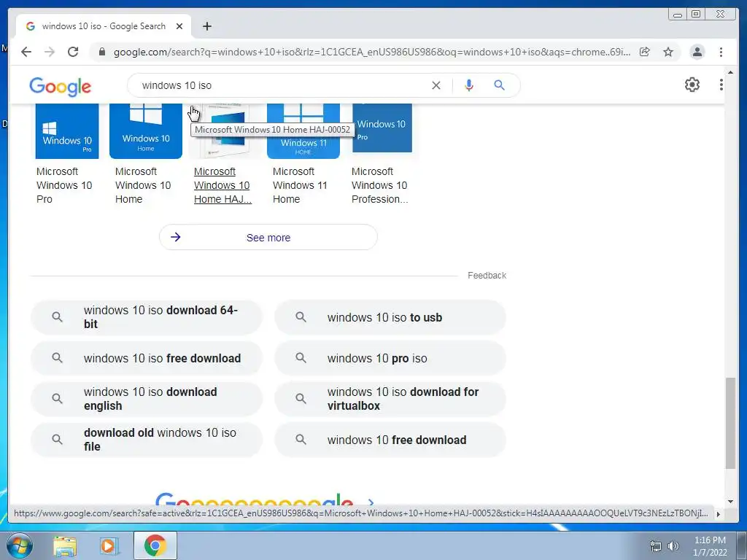The width and height of the screenshot is (747, 560).
Task: Open the volume speaker tray icon
Action: click(673, 546)
